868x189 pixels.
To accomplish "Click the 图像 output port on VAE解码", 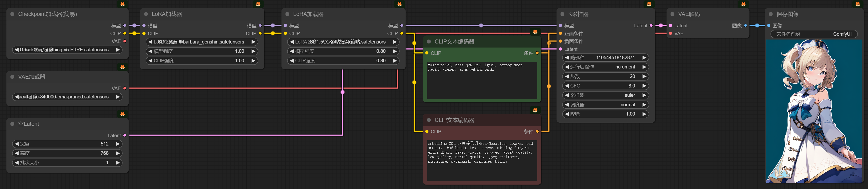I will (745, 26).
